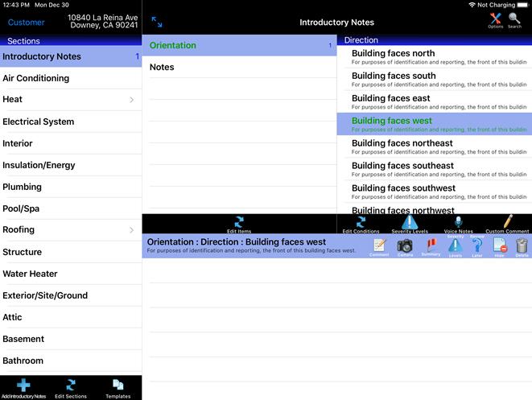Tap the Camera icon
The width and height of the screenshot is (532, 400).
coord(405,246)
